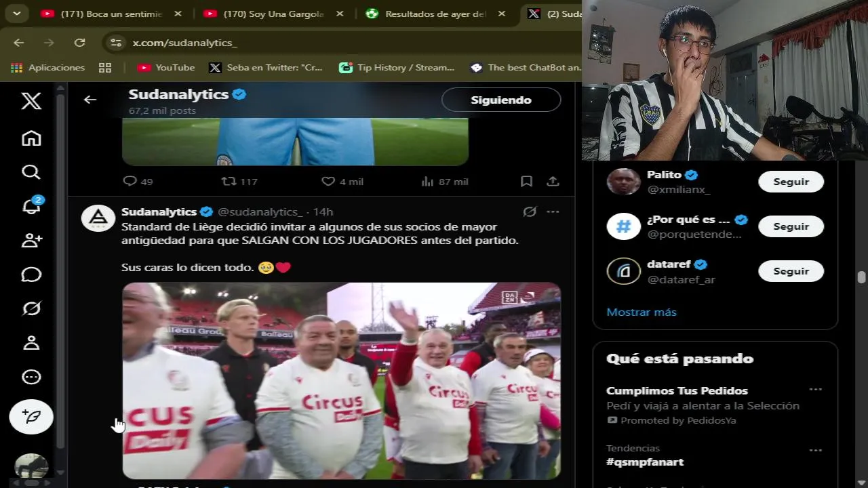Close the 'Resultados de ayer del' tab
The height and width of the screenshot is (488, 868).
[502, 14]
